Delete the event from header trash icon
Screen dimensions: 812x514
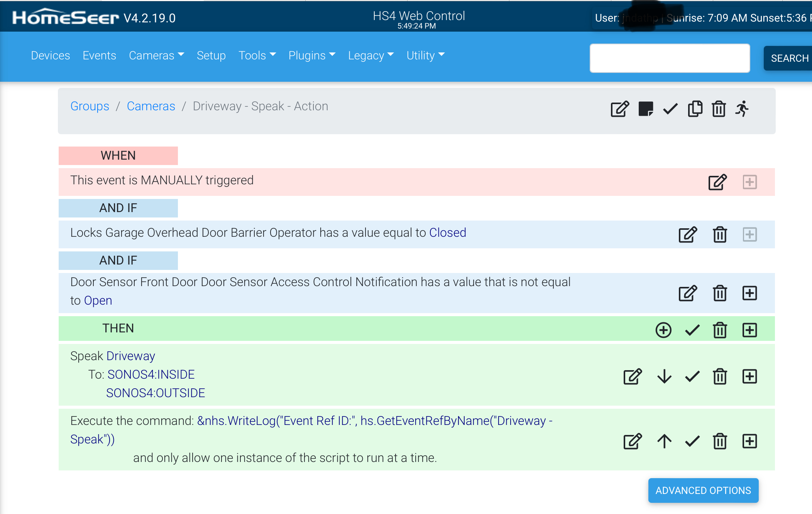[x=719, y=109]
